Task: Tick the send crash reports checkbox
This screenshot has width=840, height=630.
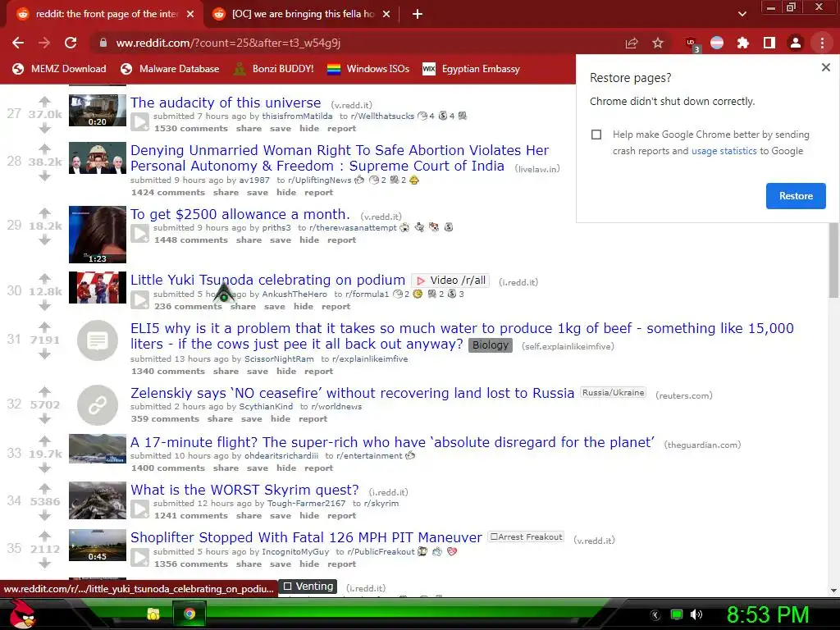Action: [596, 135]
